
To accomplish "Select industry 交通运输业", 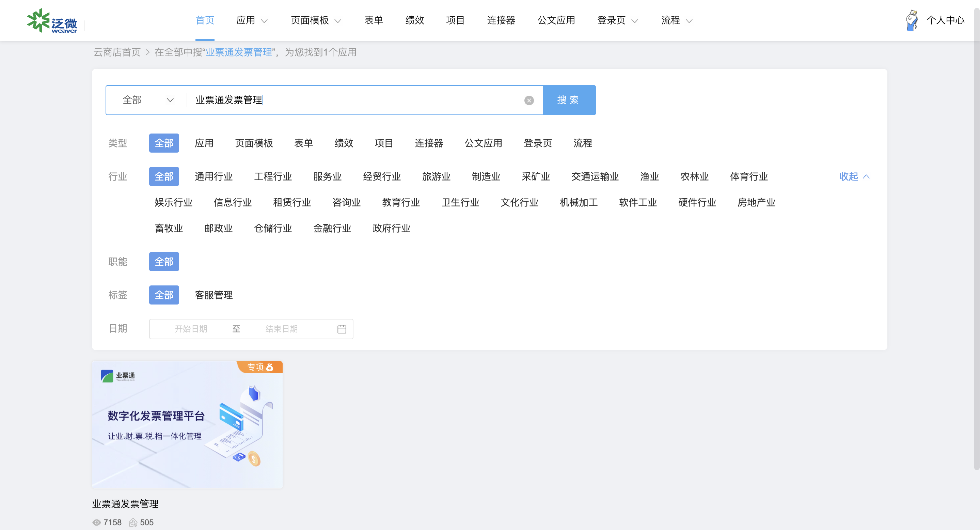I will pos(595,176).
